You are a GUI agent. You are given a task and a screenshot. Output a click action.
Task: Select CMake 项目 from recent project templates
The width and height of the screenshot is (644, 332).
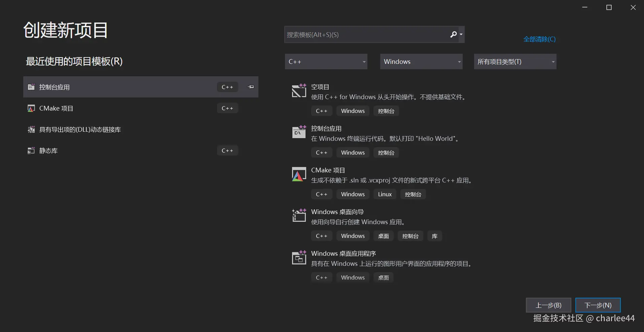[x=101, y=108]
